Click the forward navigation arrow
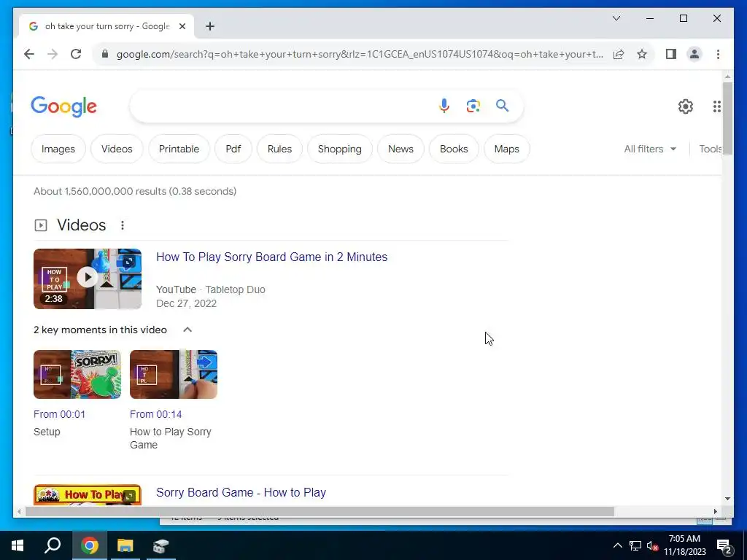Screen dimensions: 747x560 point(53,54)
